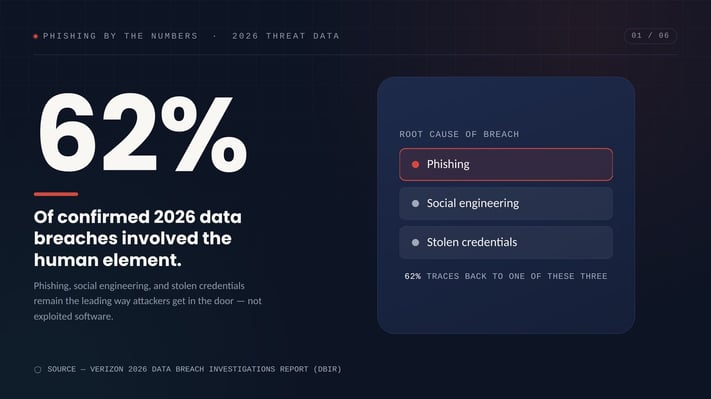Click the gray bullet beside Social engineering
711x399 pixels.
415,204
